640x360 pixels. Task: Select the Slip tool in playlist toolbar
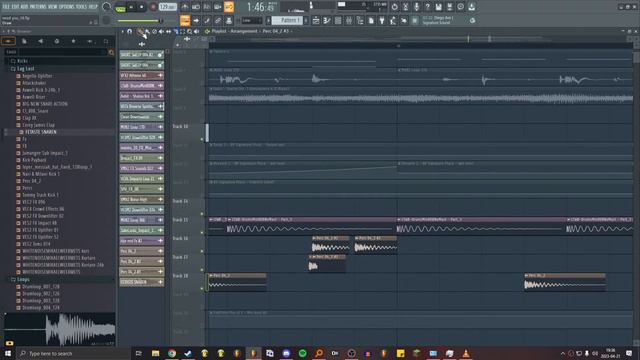coord(168,31)
